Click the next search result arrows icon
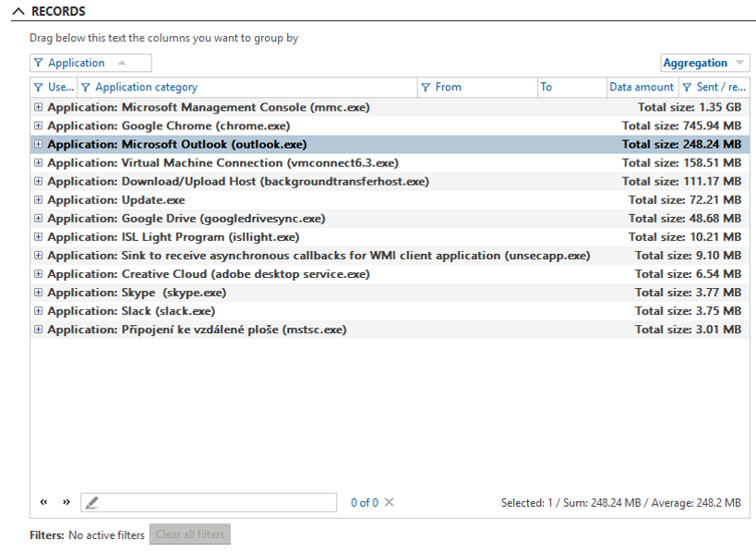Screen dimensions: 756x552 pyautogui.click(x=66, y=502)
